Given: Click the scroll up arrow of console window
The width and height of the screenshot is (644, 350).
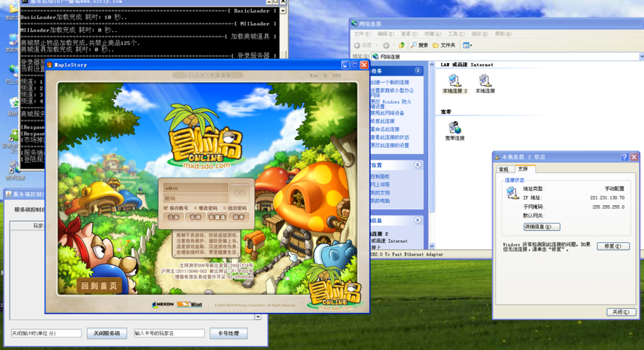Looking at the screenshot, I should tap(283, 10).
